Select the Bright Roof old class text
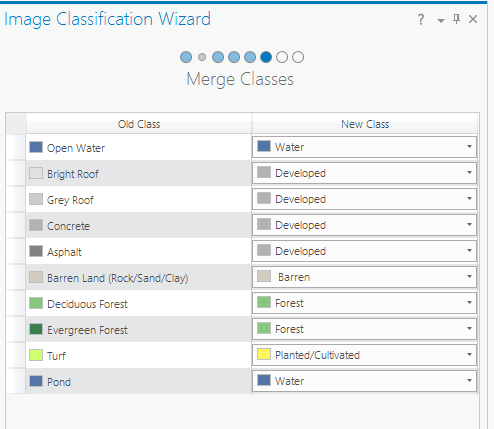The width and height of the screenshot is (494, 429). (73, 174)
